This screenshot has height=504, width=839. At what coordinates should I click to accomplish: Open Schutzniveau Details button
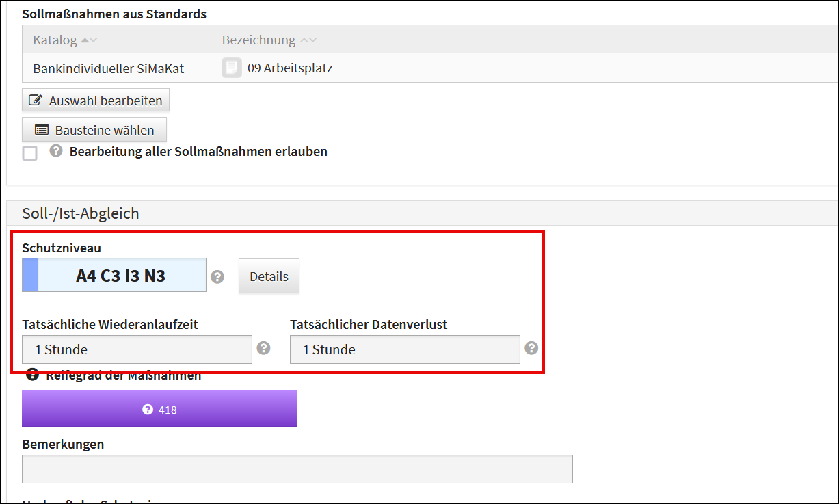click(x=269, y=276)
